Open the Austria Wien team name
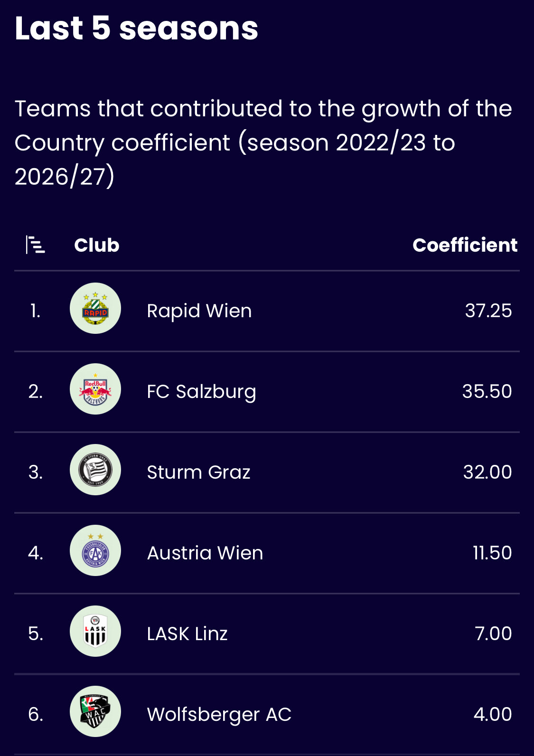534x756 pixels. (x=205, y=553)
